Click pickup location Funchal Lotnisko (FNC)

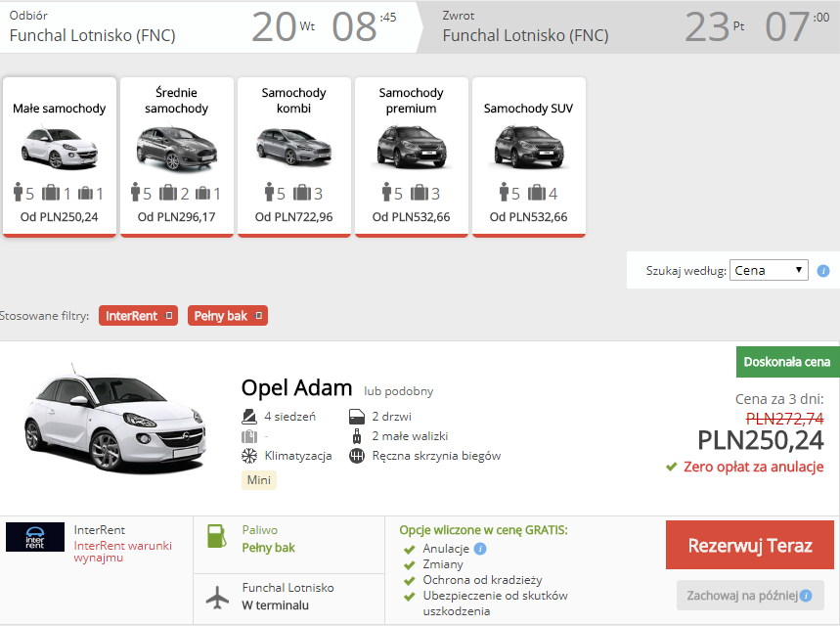click(x=92, y=35)
